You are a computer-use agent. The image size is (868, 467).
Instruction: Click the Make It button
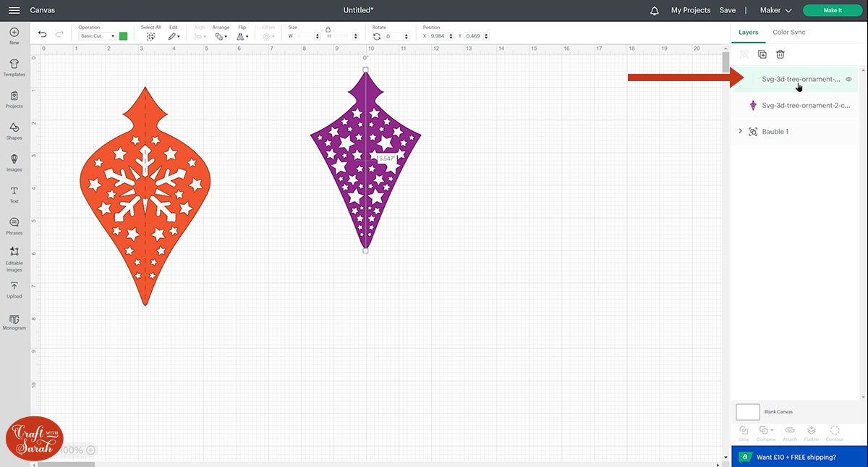click(832, 10)
